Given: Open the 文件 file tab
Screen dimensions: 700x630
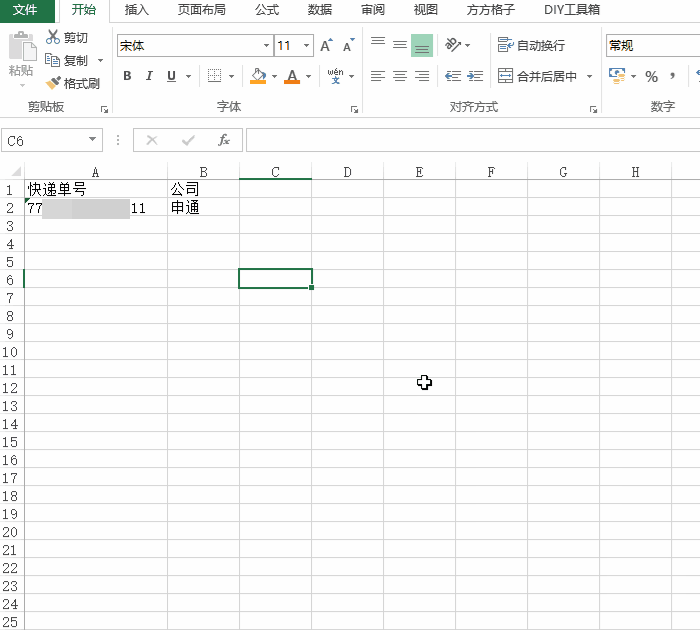Looking at the screenshot, I should [25, 10].
